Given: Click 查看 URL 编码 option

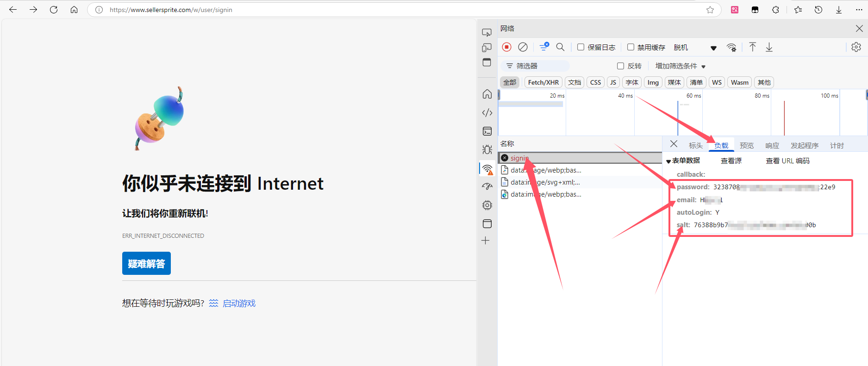Looking at the screenshot, I should (x=787, y=161).
